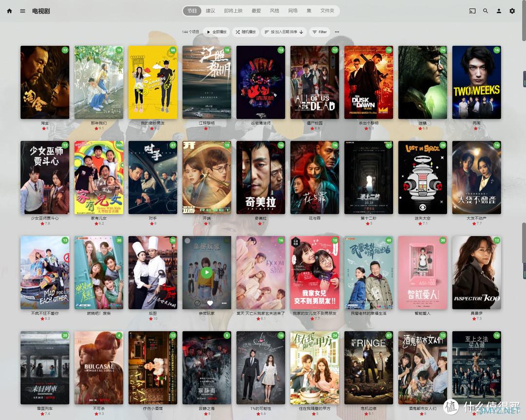Click the 雪国列车 title text
Viewport: 526px width, 420px height.
45,409
